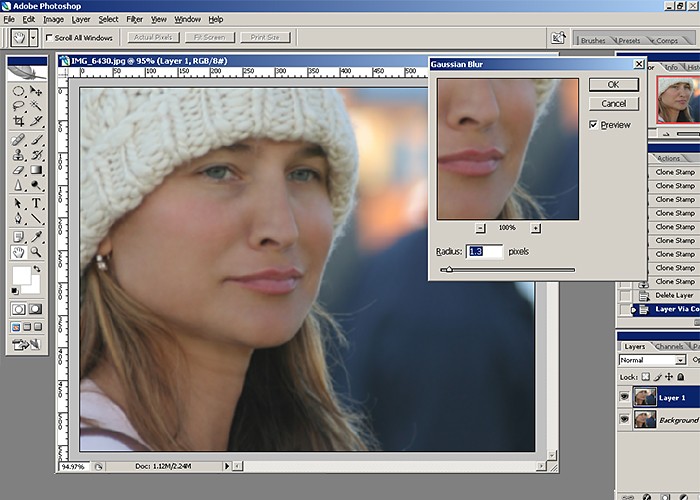The width and height of the screenshot is (700, 500).
Task: Select the Lasso tool
Action: pyautogui.click(x=18, y=106)
